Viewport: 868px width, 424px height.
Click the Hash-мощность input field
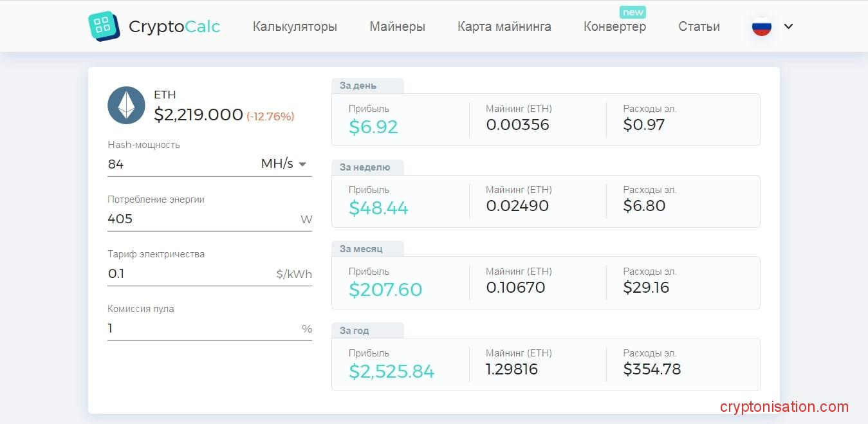click(180, 164)
